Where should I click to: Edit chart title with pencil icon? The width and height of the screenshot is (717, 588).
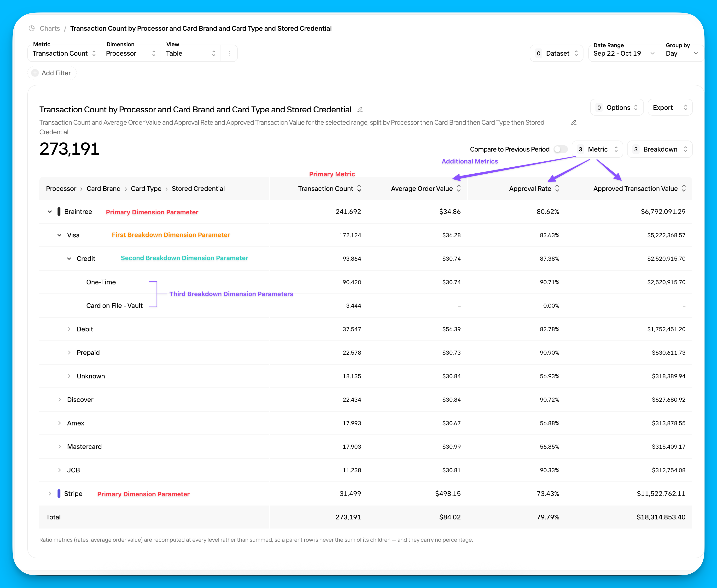[x=360, y=109]
